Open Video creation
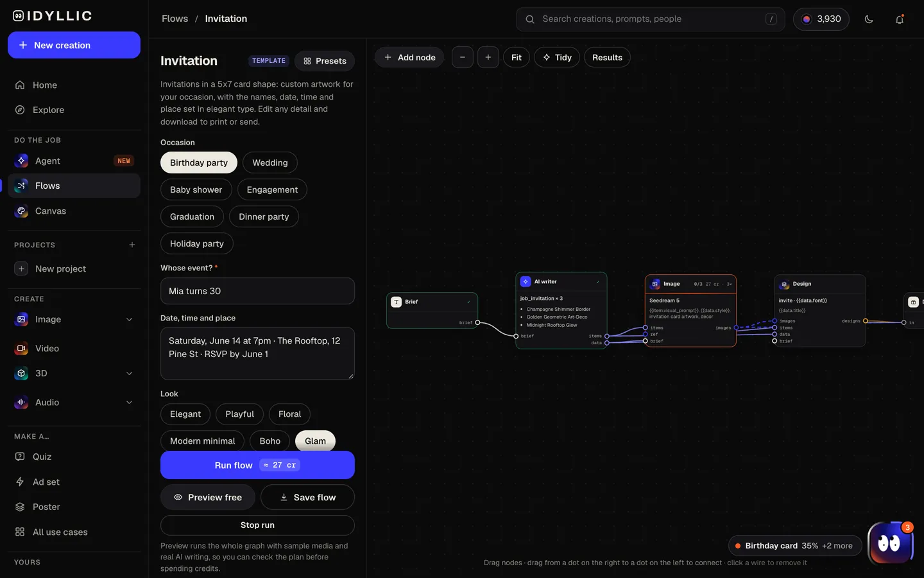The width and height of the screenshot is (924, 578). 74,348
